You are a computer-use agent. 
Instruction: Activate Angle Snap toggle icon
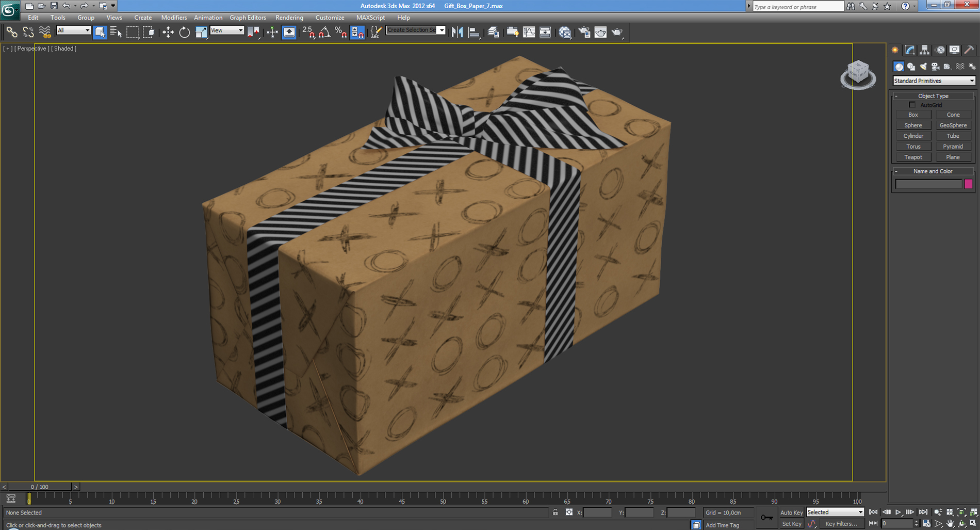[x=324, y=32]
